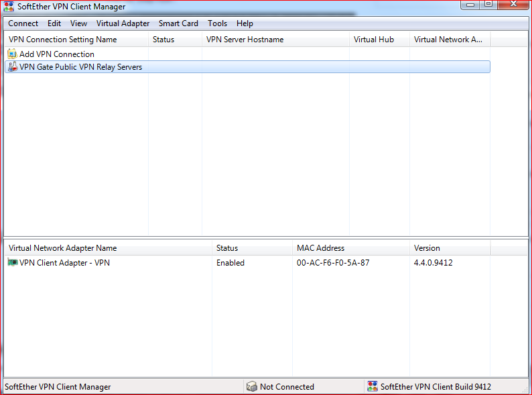This screenshot has height=395, width=532.
Task: Click MAC address 00-AC-F6-F0-5A-87
Action: click(x=333, y=262)
